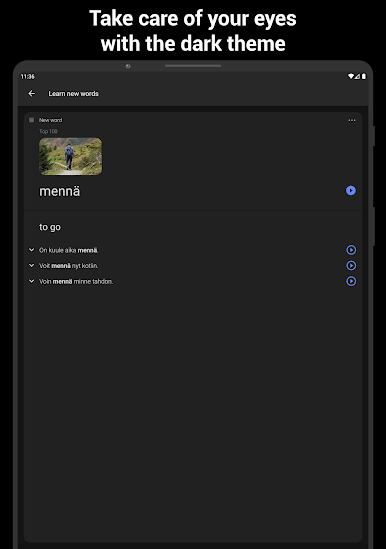Play pronunciation of the word mennä
The width and height of the screenshot is (386, 549).
click(x=351, y=190)
